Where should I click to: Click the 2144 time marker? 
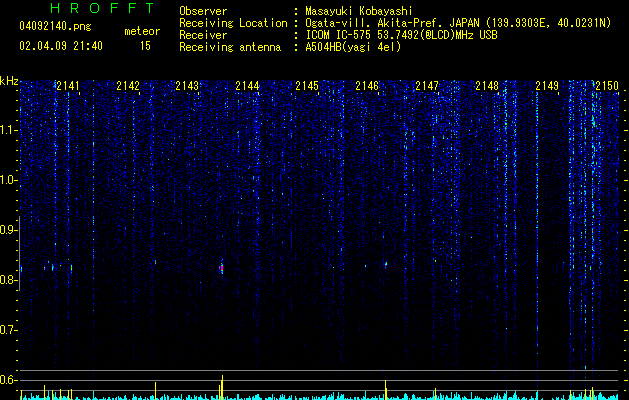click(x=247, y=85)
